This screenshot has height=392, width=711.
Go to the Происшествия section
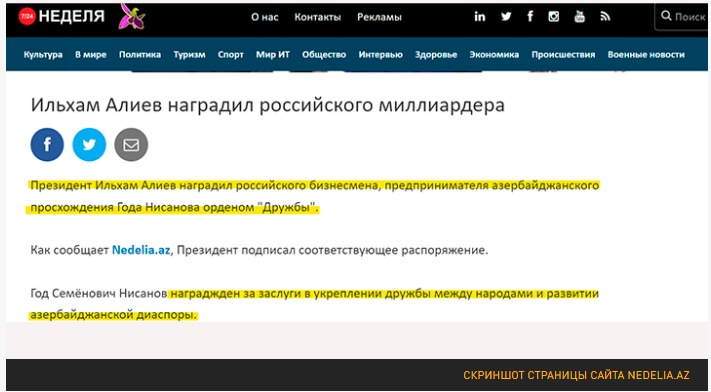(x=563, y=54)
